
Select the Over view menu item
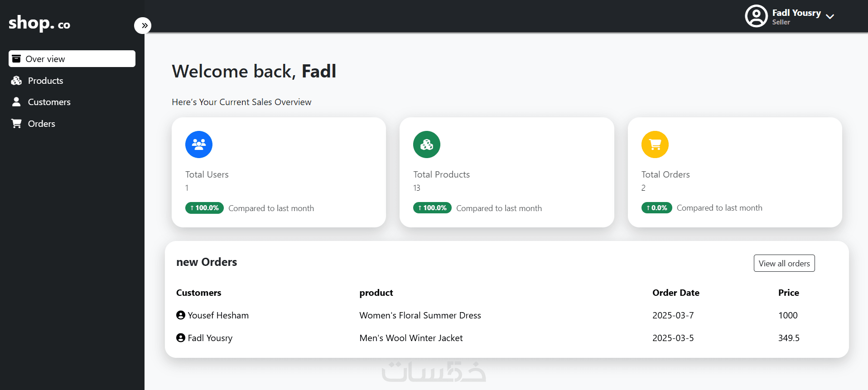point(72,59)
